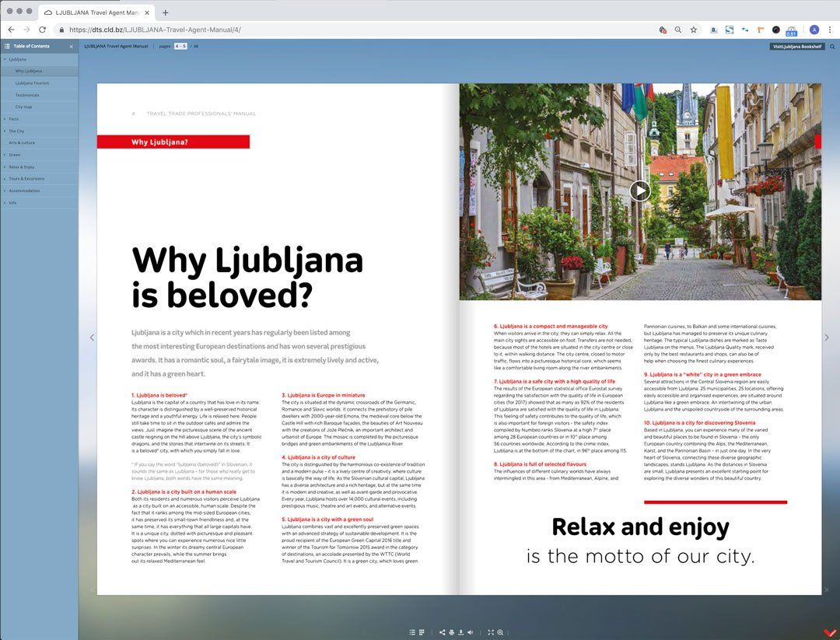Open City map chapter
The width and height of the screenshot is (840, 640).
[23, 107]
